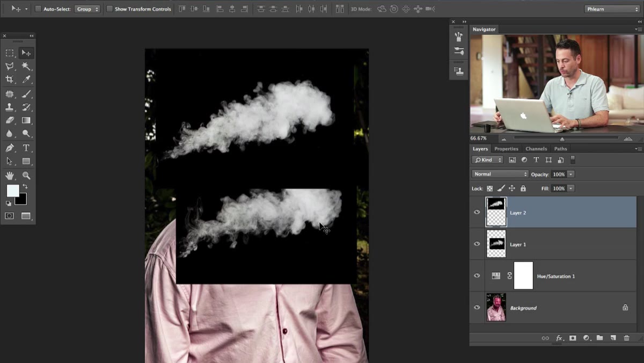Filter layers by pixel layer type
The image size is (644, 363).
pyautogui.click(x=512, y=160)
